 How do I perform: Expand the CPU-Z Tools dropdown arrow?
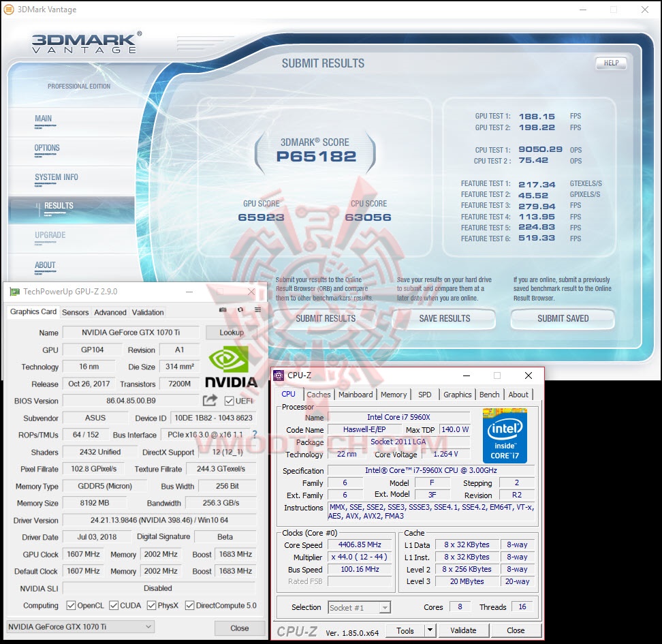click(430, 630)
